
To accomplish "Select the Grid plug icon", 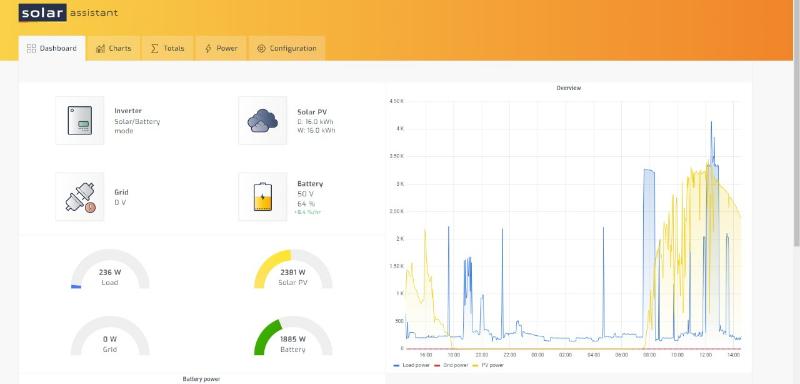I will tap(80, 197).
